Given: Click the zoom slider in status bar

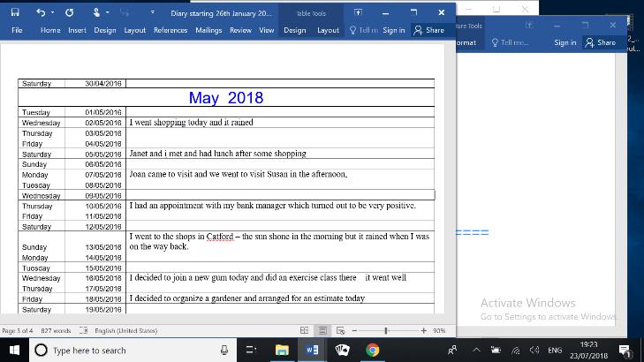Looking at the screenshot, I should point(386,330).
